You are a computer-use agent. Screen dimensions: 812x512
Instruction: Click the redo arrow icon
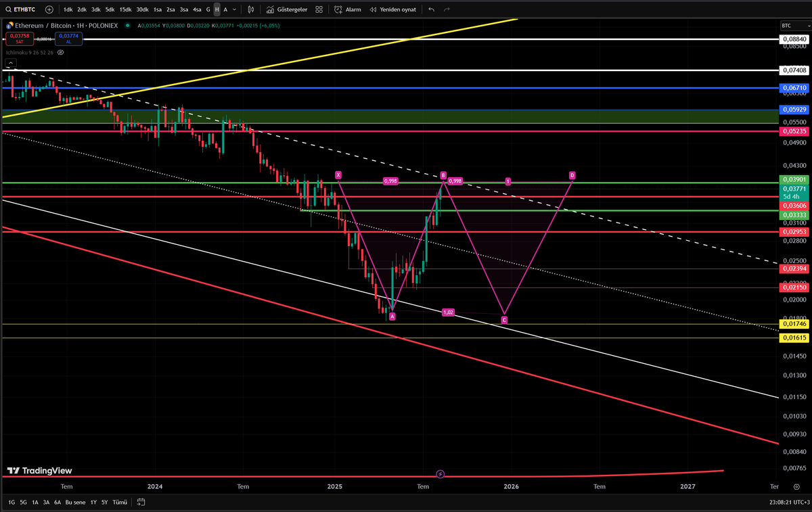click(x=447, y=10)
